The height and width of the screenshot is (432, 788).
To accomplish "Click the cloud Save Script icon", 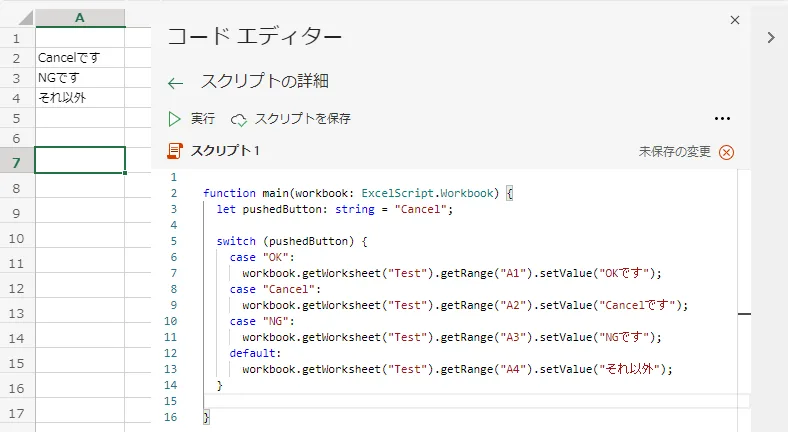I will pyautogui.click(x=238, y=119).
